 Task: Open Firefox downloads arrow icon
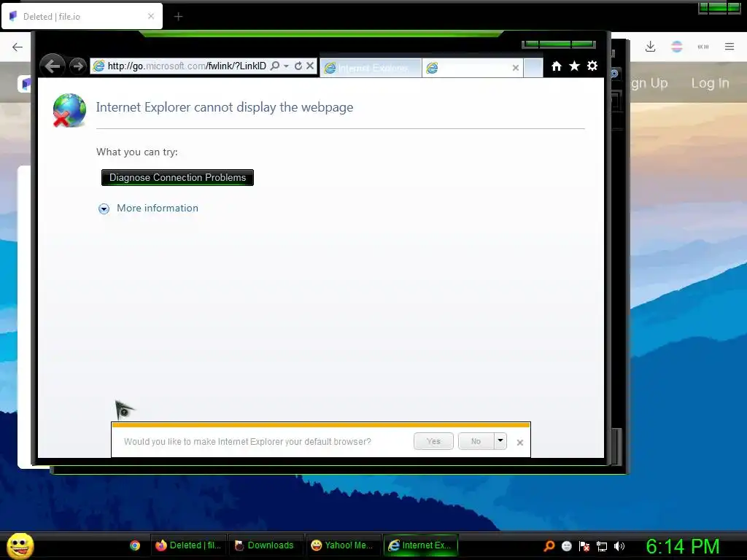[650, 47]
